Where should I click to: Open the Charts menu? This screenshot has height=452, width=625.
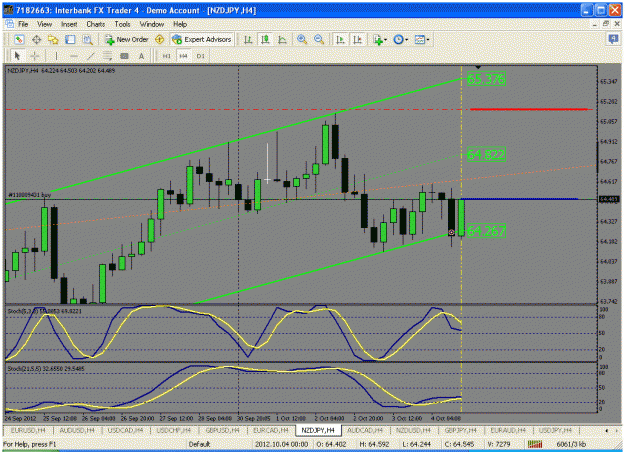pos(96,24)
